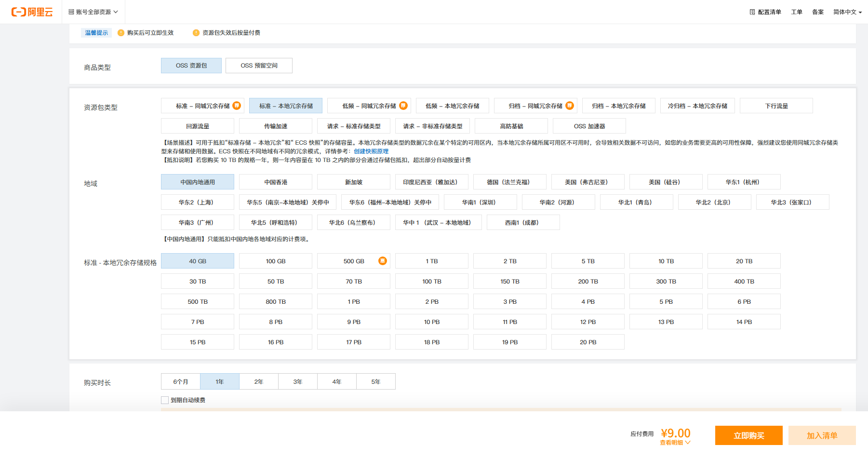Select 美国（弗吉尼亚）region
The height and width of the screenshot is (459, 868).
point(588,182)
